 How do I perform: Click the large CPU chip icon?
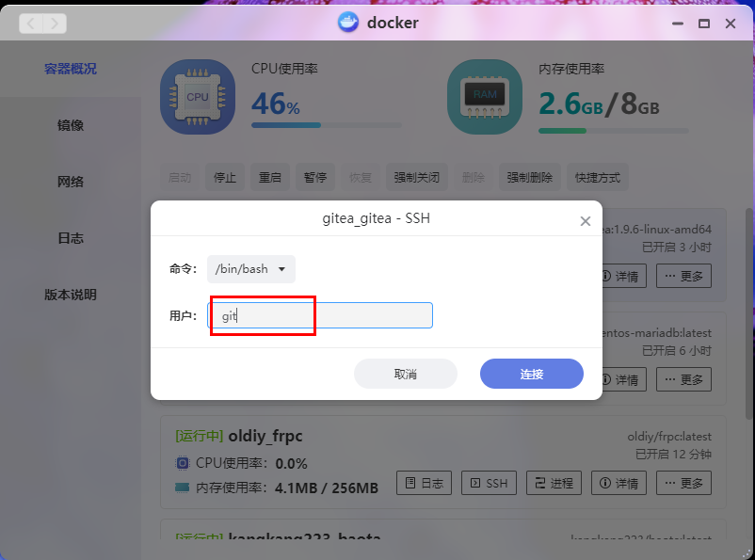pyautogui.click(x=198, y=97)
